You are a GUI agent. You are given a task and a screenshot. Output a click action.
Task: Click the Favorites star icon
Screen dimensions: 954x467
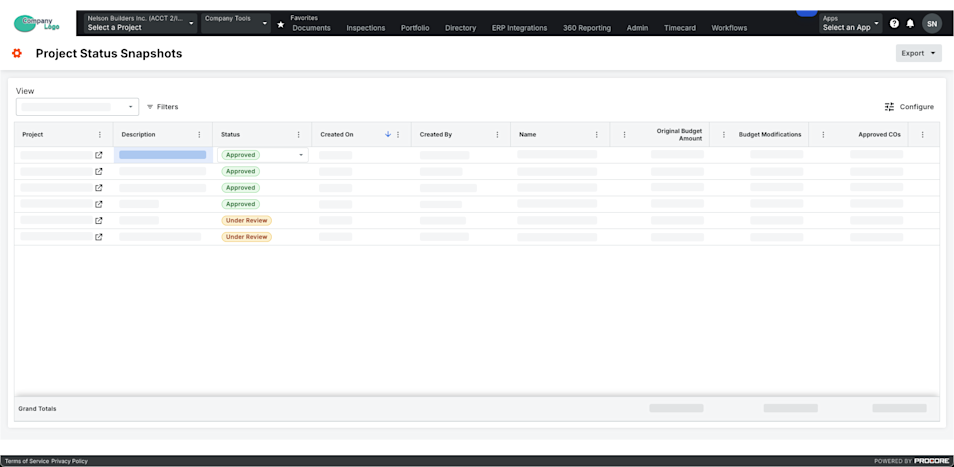(280, 24)
